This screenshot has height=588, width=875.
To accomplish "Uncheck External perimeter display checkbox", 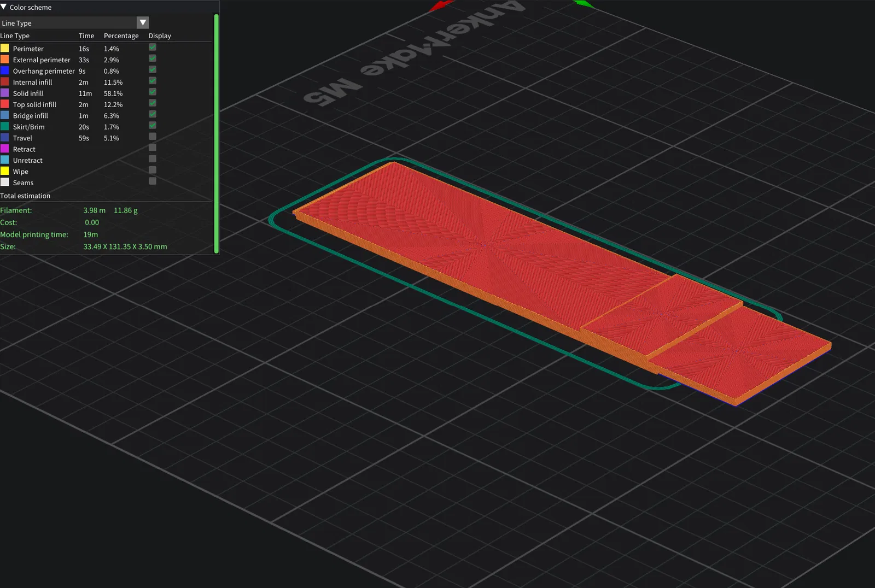I will (153, 58).
